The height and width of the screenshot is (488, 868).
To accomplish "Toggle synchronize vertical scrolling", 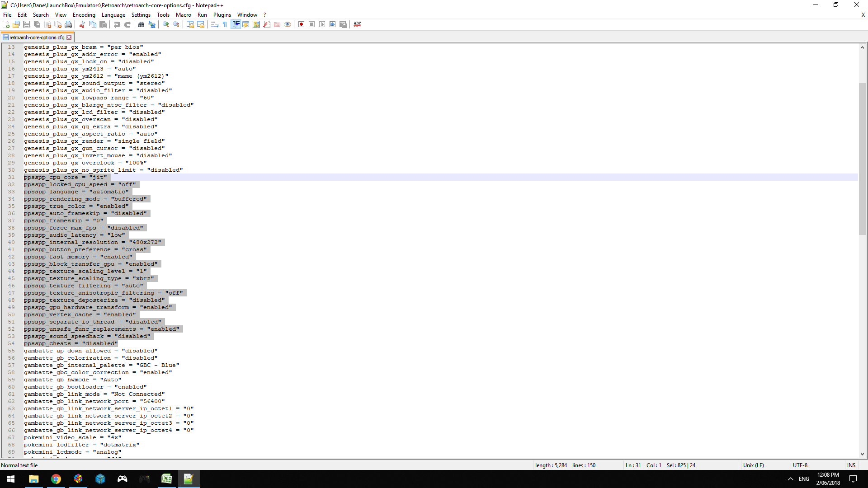I will 190,24.
